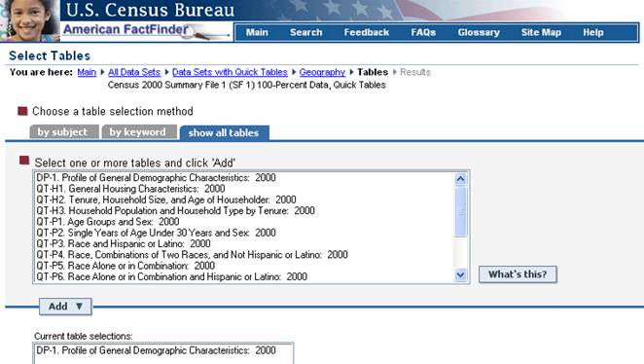This screenshot has width=644, height=364.
Task: Click the What's this? button
Action: [518, 274]
